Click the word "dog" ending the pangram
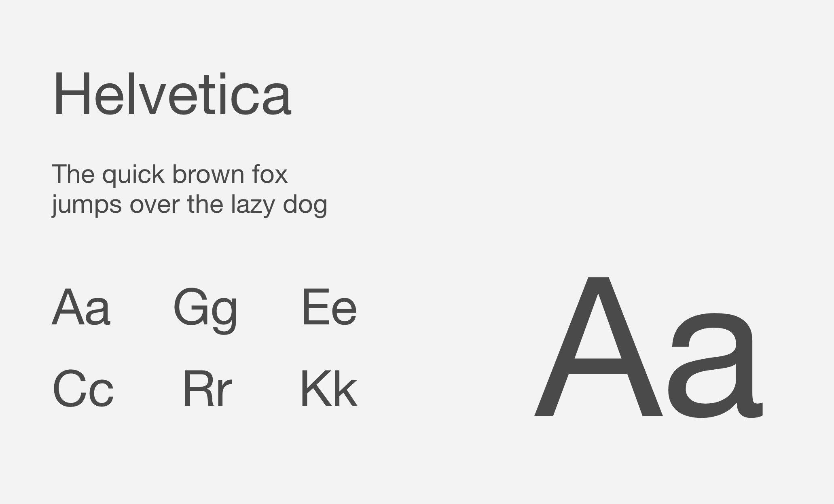 coord(305,205)
